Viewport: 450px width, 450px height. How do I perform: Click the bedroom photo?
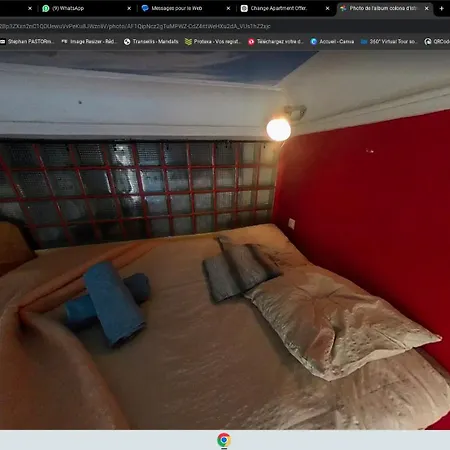tap(225, 240)
